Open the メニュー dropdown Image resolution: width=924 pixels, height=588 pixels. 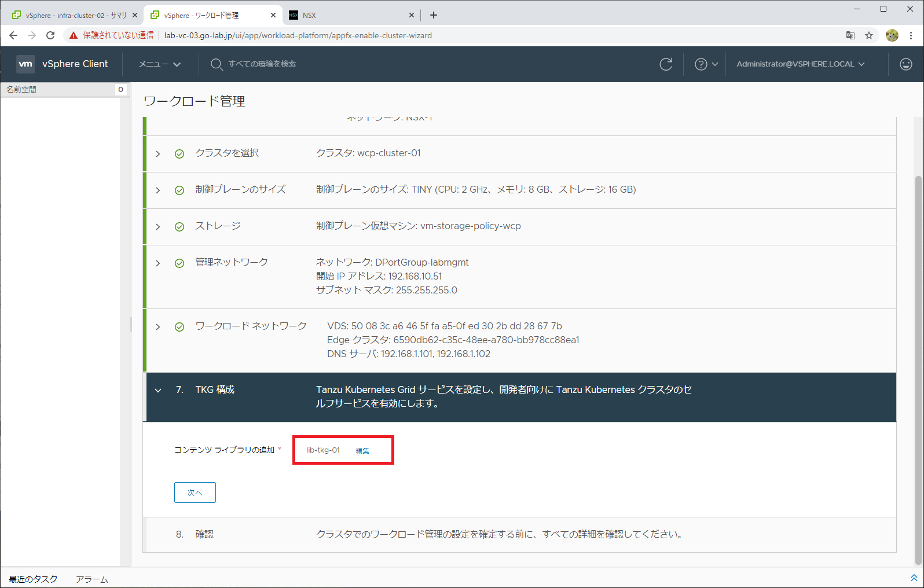point(160,64)
